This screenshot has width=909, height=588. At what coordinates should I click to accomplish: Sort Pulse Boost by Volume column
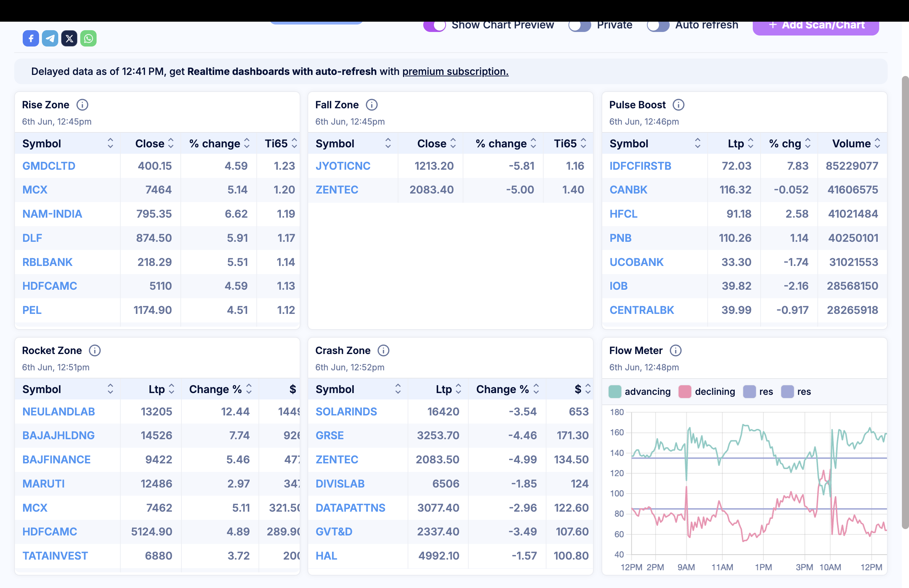(877, 143)
